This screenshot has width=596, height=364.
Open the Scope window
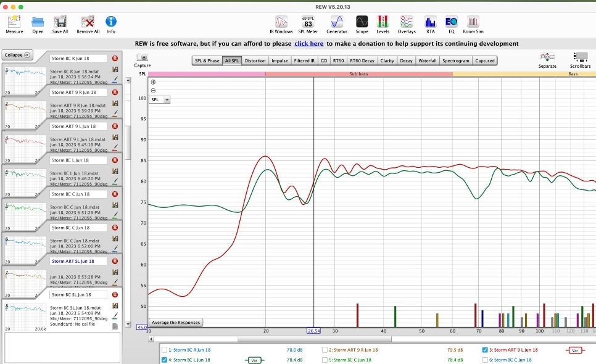click(x=362, y=23)
